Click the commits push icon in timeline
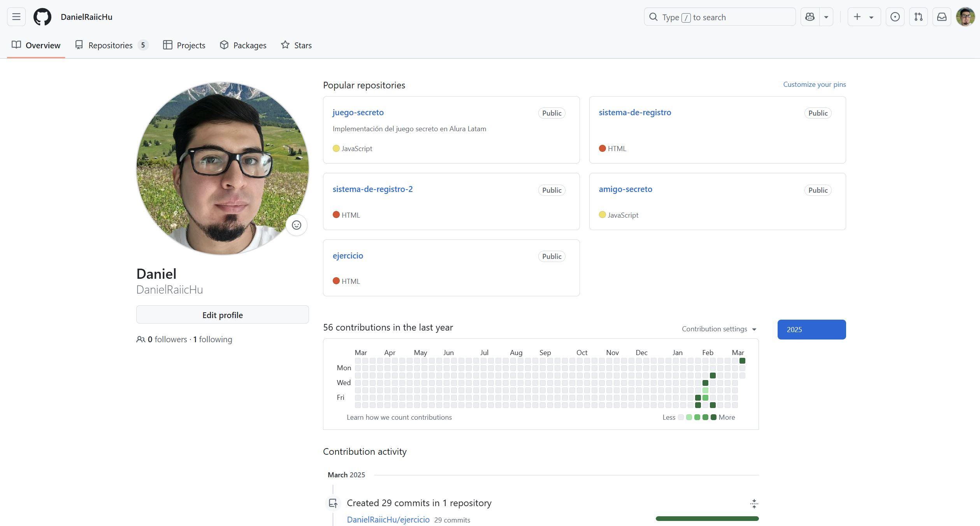The width and height of the screenshot is (980, 526). tap(333, 503)
